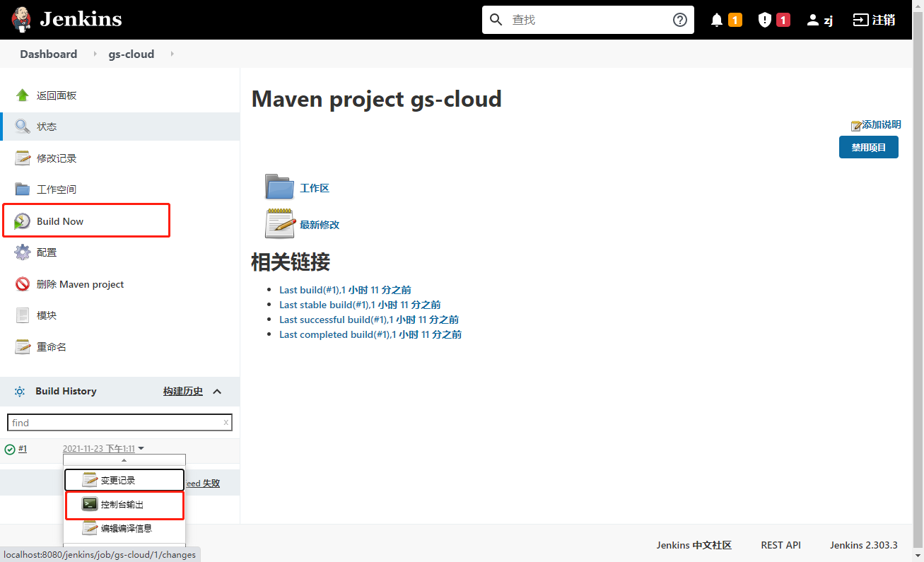The image size is (924, 562).
Task: Click console output terminal icon
Action: coord(89,505)
